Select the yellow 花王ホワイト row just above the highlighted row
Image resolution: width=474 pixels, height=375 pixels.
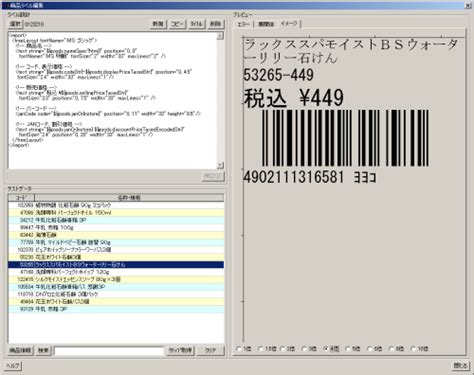[x=116, y=257]
